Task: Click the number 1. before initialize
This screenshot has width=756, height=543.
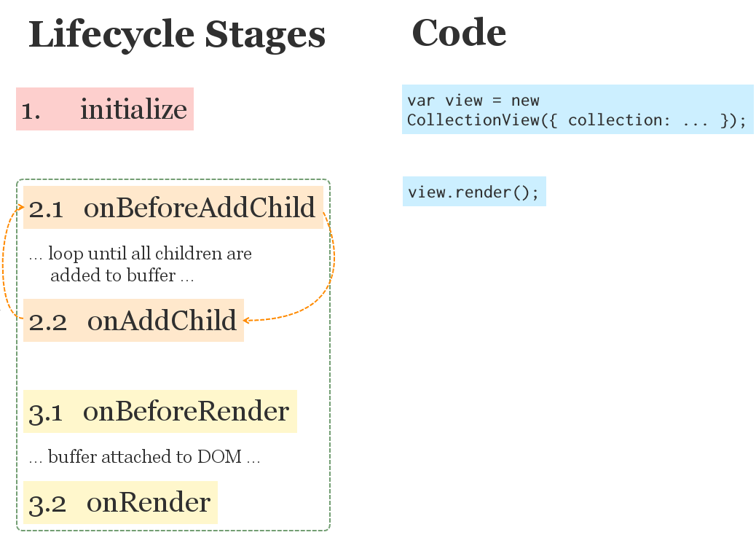Action: (x=31, y=111)
